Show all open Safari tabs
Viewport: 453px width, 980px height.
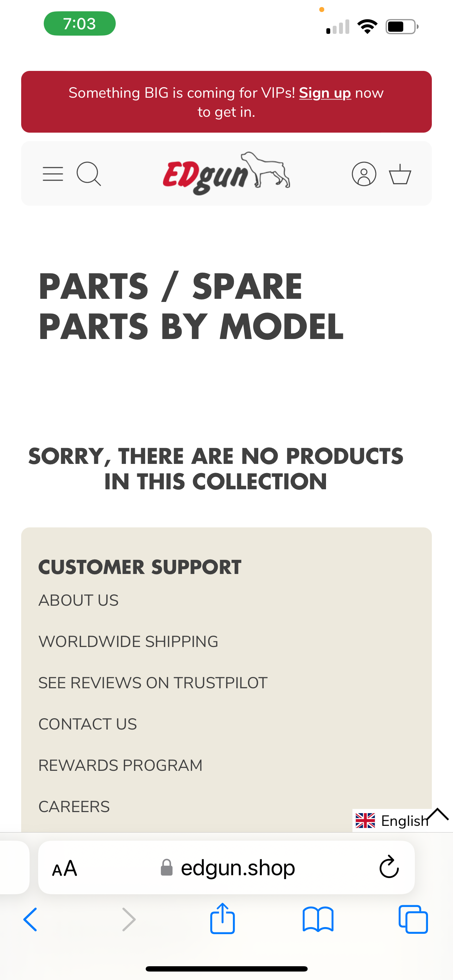click(x=413, y=920)
